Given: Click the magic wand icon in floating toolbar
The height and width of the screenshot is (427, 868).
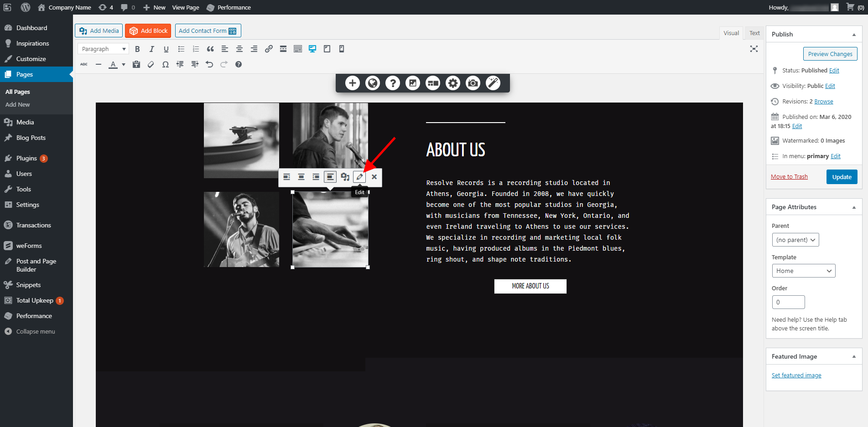Looking at the screenshot, I should point(493,83).
